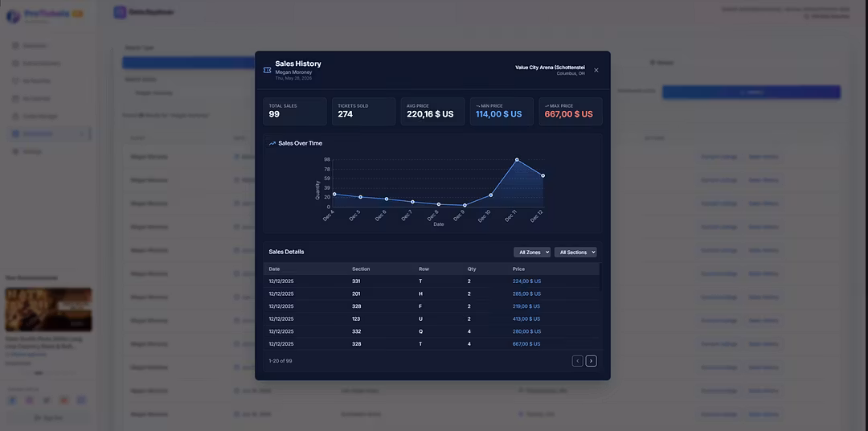This screenshot has width=868, height=431.
Task: Click the down-trend icon beside MIN PRICE
Action: pyautogui.click(x=478, y=105)
